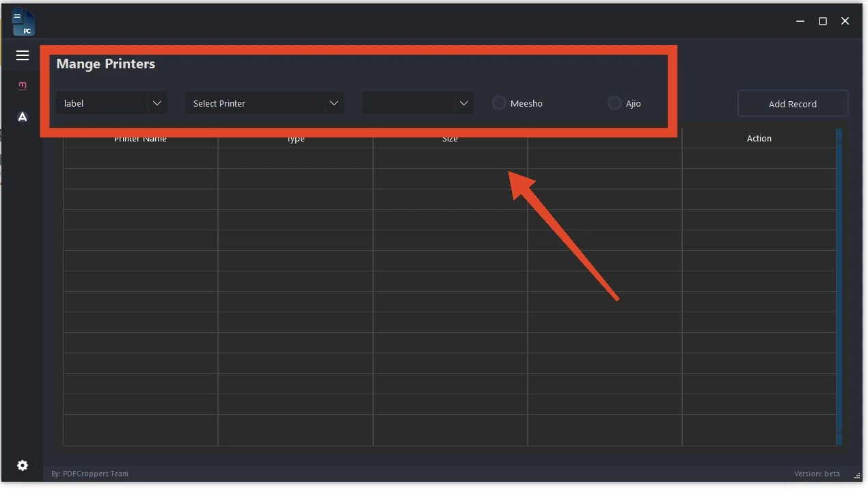Expand the "label" type dropdown
The height and width of the screenshot is (490, 868).
157,103
